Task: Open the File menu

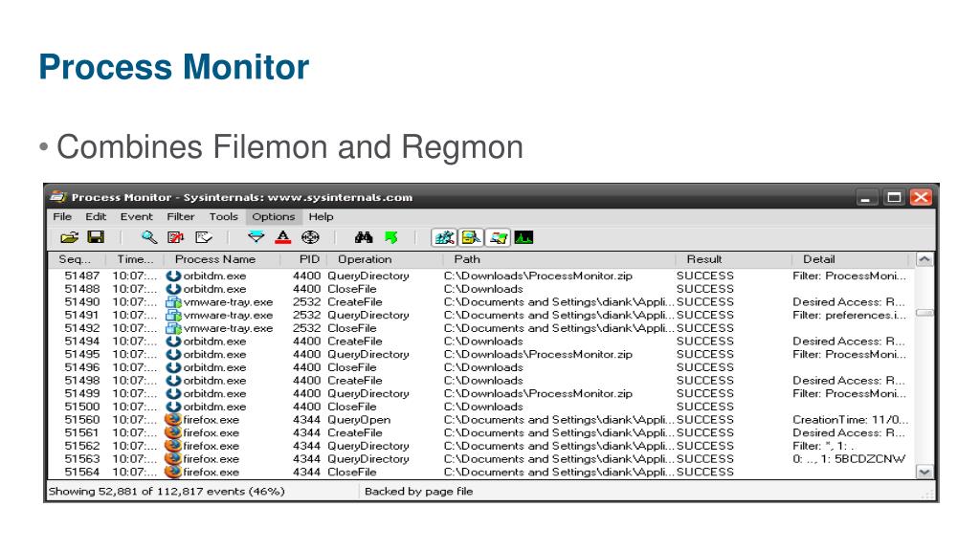Action: point(62,217)
